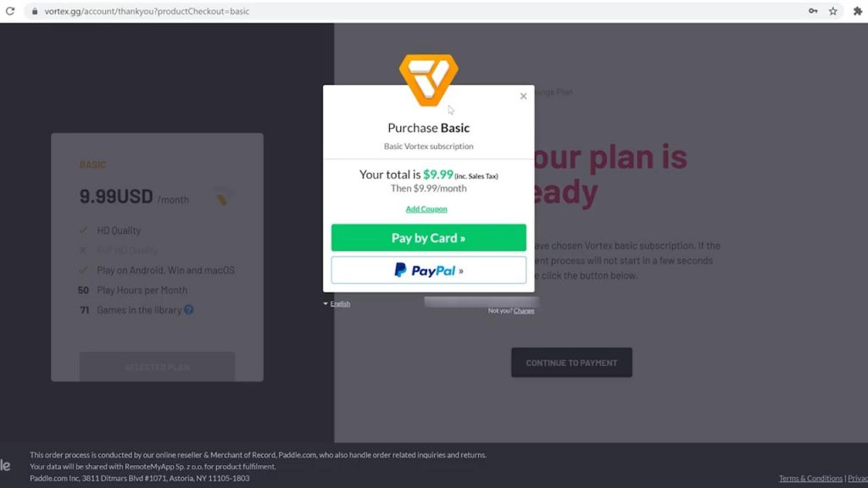The width and height of the screenshot is (868, 488).
Task: Click the PayPal logo payment button
Action: (428, 270)
